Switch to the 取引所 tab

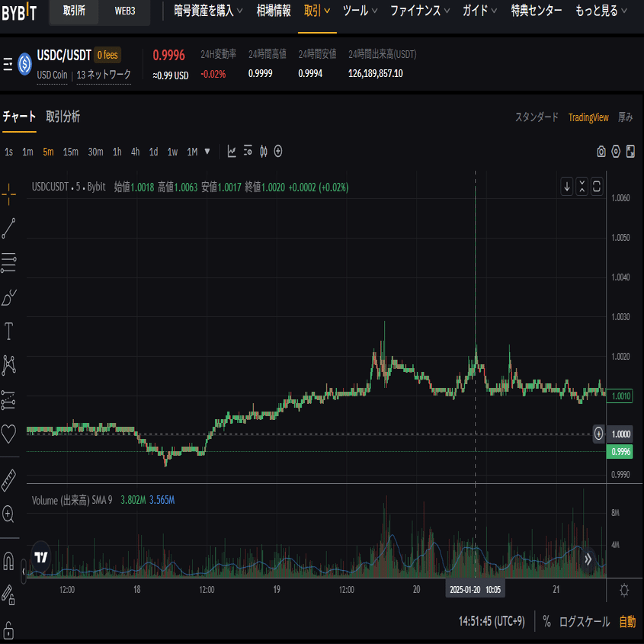pos(74,11)
